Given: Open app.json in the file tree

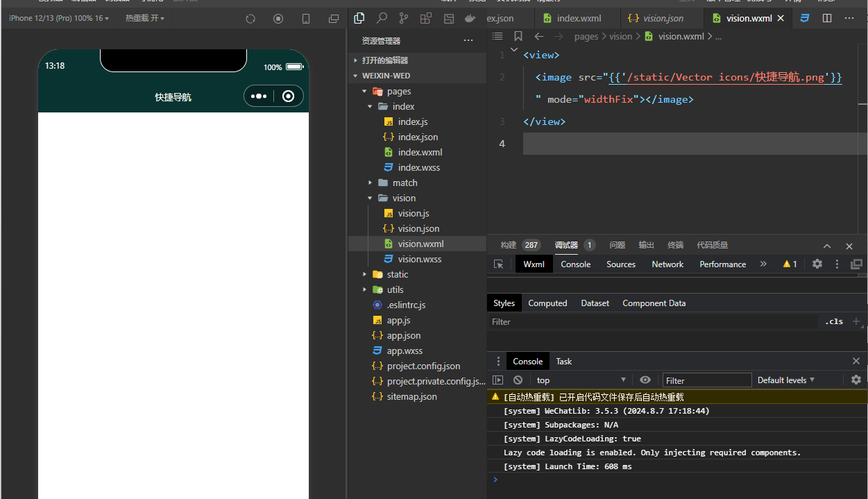Looking at the screenshot, I should coord(403,335).
